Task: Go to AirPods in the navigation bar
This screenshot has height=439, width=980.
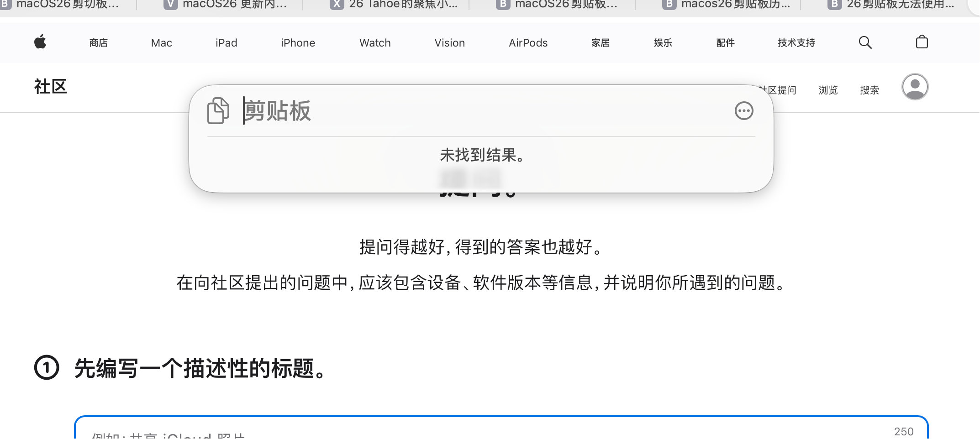Action: 528,43
